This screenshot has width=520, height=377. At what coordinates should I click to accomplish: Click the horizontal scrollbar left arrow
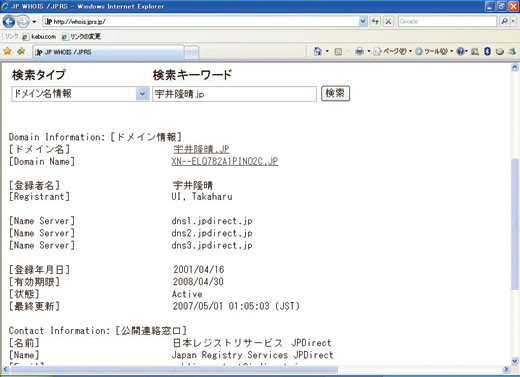click(x=5, y=369)
